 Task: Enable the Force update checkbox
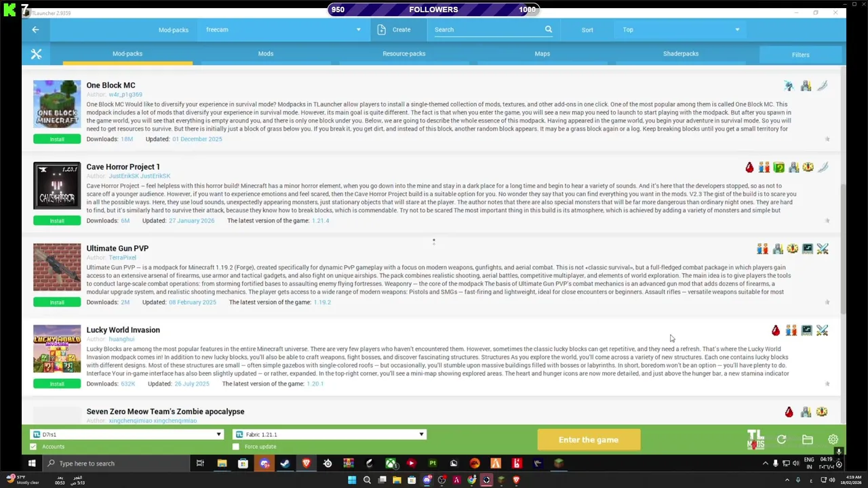(236, 447)
